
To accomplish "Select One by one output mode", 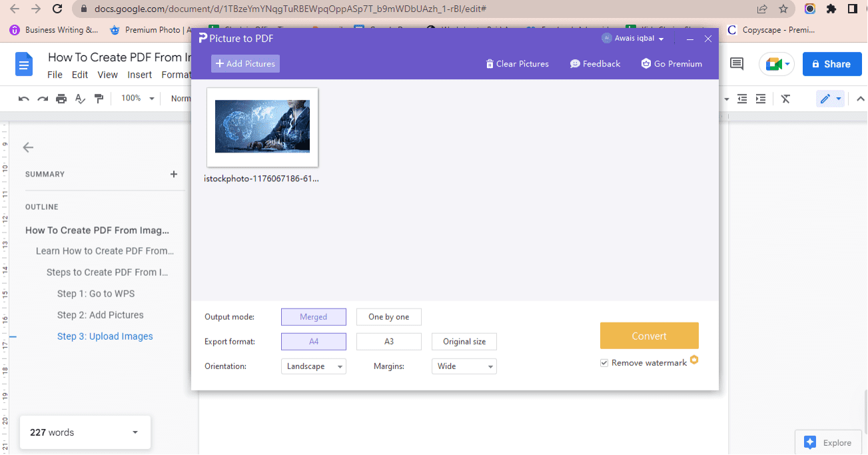I will pos(388,317).
